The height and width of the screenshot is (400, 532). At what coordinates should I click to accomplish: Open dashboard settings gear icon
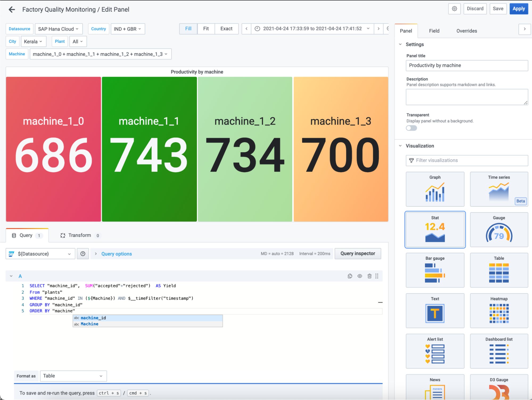click(454, 9)
